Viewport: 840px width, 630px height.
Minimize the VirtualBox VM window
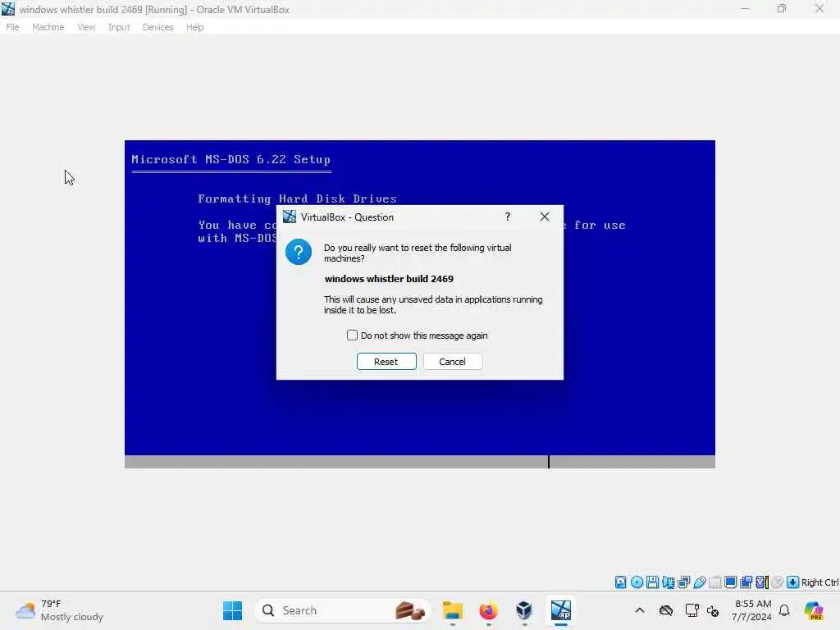745,8
